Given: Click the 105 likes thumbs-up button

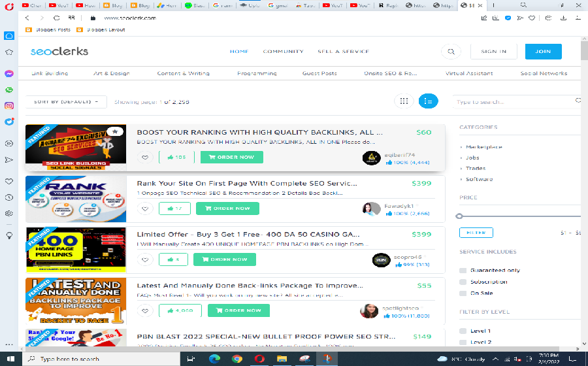Looking at the screenshot, I should click(x=176, y=157).
